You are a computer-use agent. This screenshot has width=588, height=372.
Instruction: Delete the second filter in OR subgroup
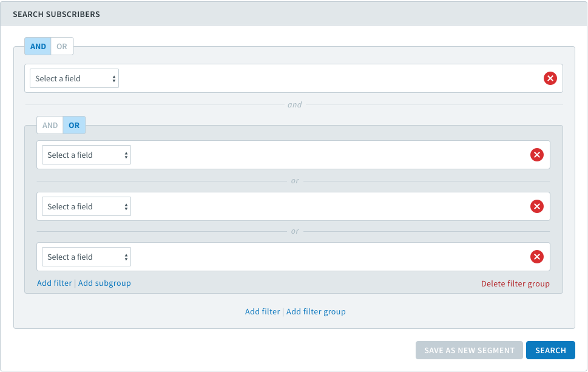(537, 206)
